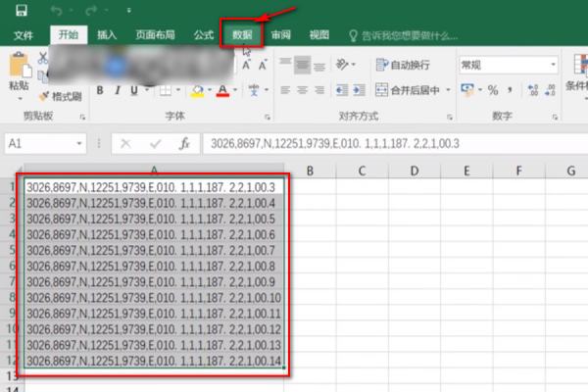Apply comma thousands separator style
Image resolution: width=588 pixels, height=392 pixels.
(x=510, y=90)
